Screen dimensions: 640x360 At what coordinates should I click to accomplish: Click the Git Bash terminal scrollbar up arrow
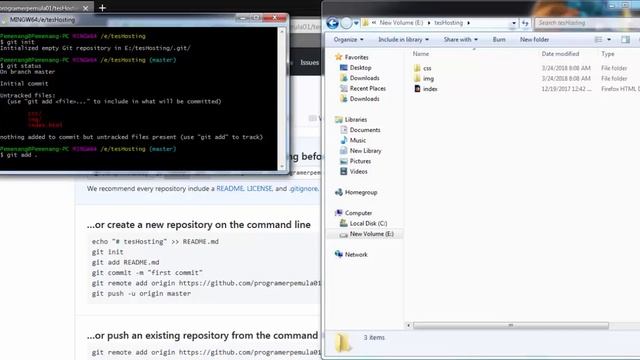coord(282,31)
